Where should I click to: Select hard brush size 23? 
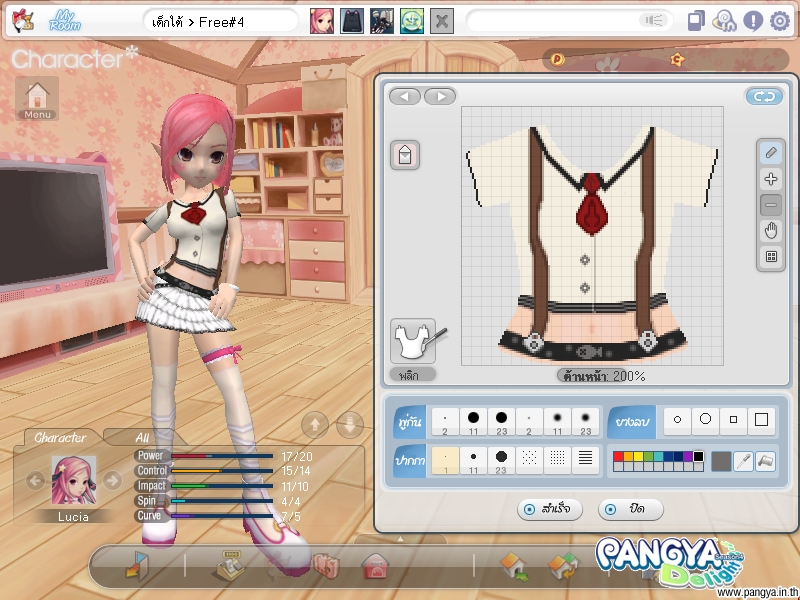[x=501, y=422]
